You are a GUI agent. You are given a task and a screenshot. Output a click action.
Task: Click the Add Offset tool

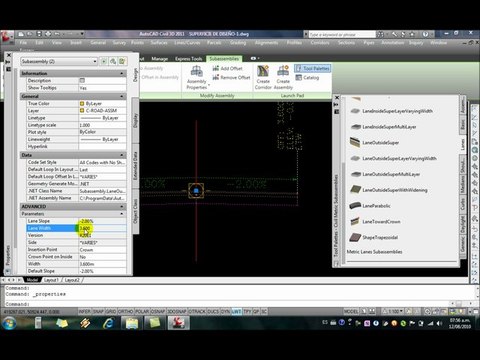(228, 68)
